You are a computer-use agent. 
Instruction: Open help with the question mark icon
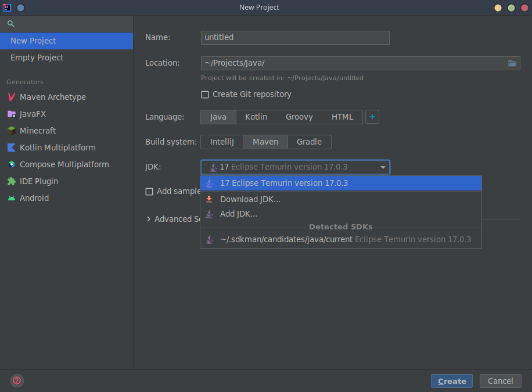click(x=17, y=380)
